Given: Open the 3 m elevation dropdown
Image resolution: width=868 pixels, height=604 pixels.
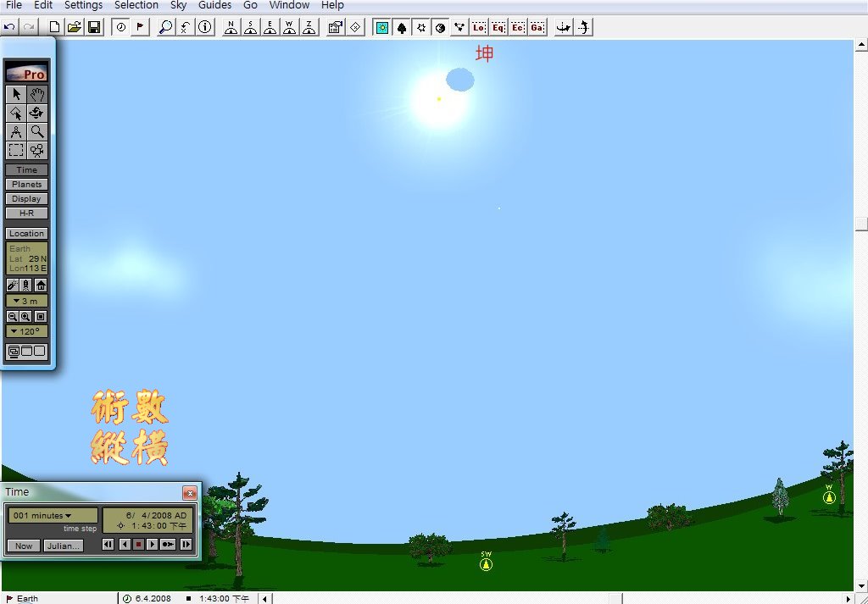Looking at the screenshot, I should [x=27, y=301].
